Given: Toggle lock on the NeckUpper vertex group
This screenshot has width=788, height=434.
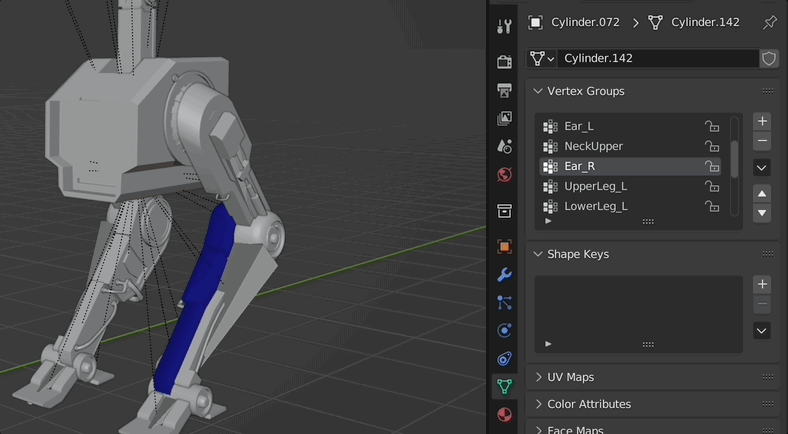Looking at the screenshot, I should (x=711, y=146).
